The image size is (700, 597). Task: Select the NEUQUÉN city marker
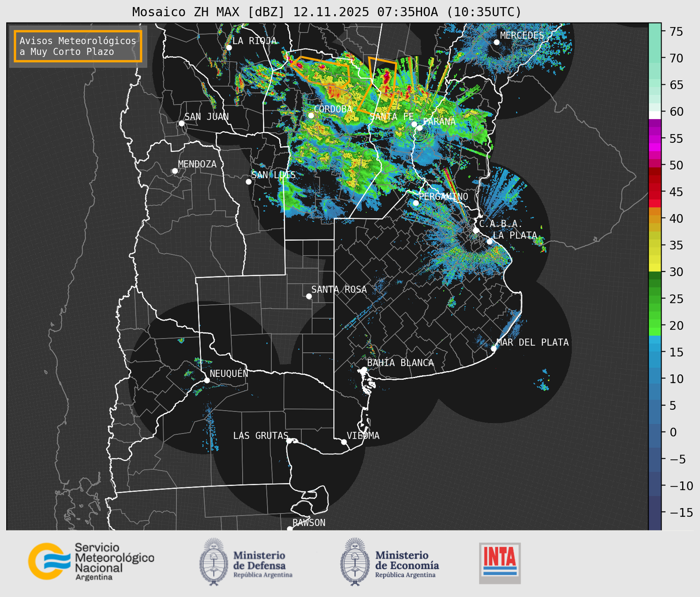point(207,380)
